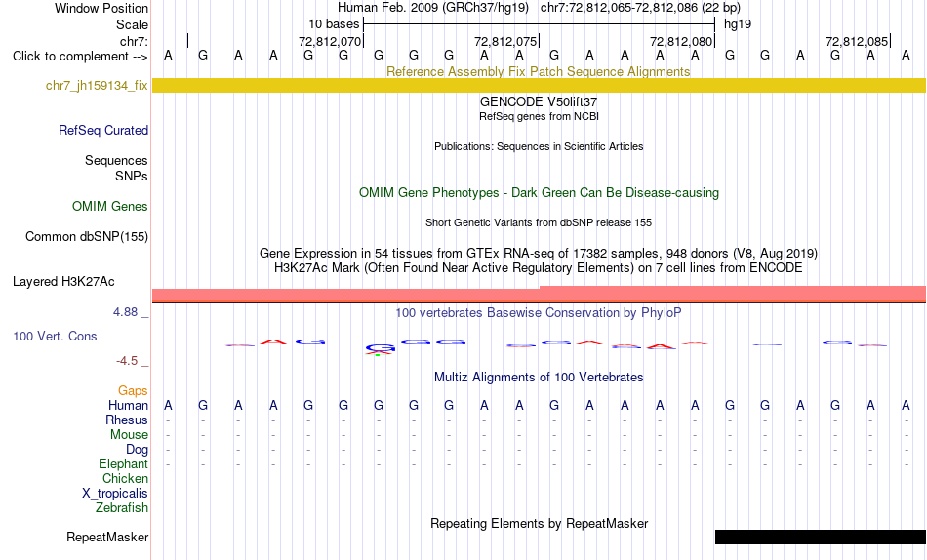Click the pink H3K27Ac signal bar

tap(540, 294)
